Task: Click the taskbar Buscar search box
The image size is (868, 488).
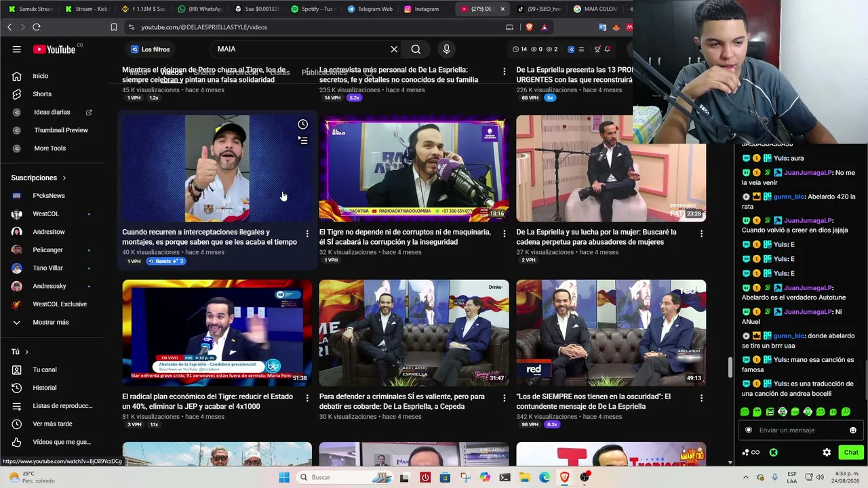Action: [344, 477]
